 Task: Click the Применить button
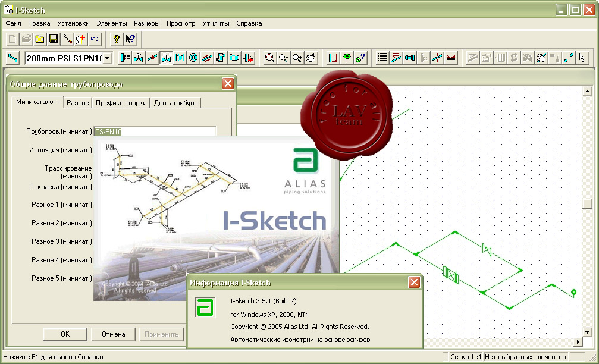pos(162,334)
